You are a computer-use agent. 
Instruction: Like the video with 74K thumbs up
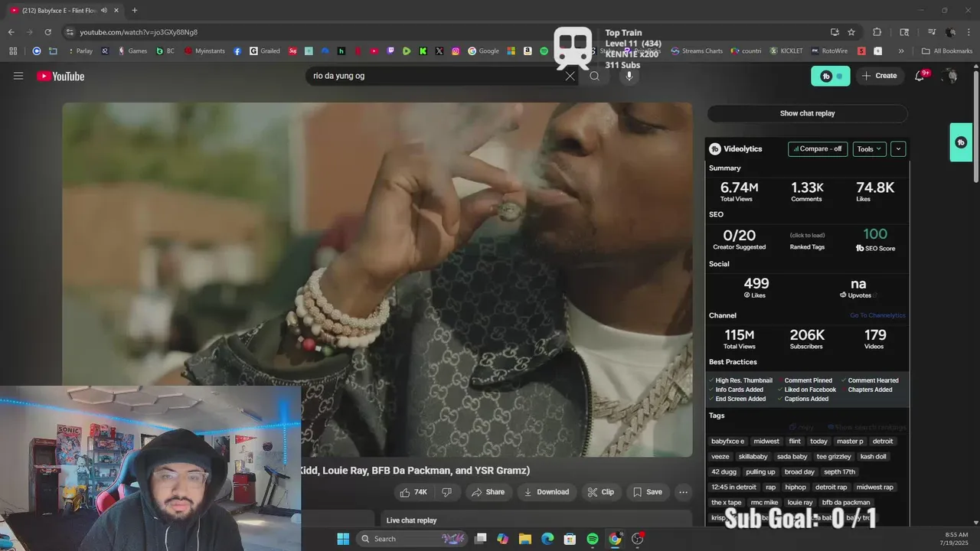click(413, 492)
